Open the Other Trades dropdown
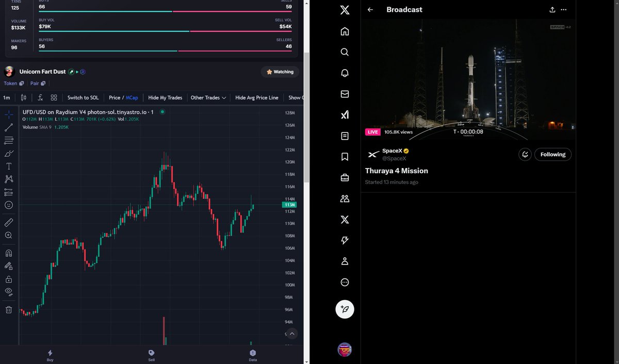The height and width of the screenshot is (364, 619). pyautogui.click(x=208, y=97)
